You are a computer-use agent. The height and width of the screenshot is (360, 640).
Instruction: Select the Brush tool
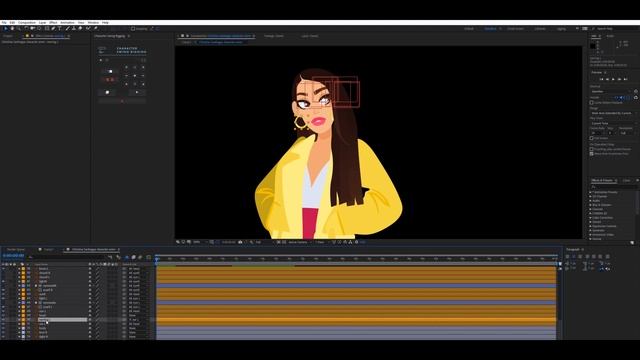pyautogui.click(x=67, y=29)
